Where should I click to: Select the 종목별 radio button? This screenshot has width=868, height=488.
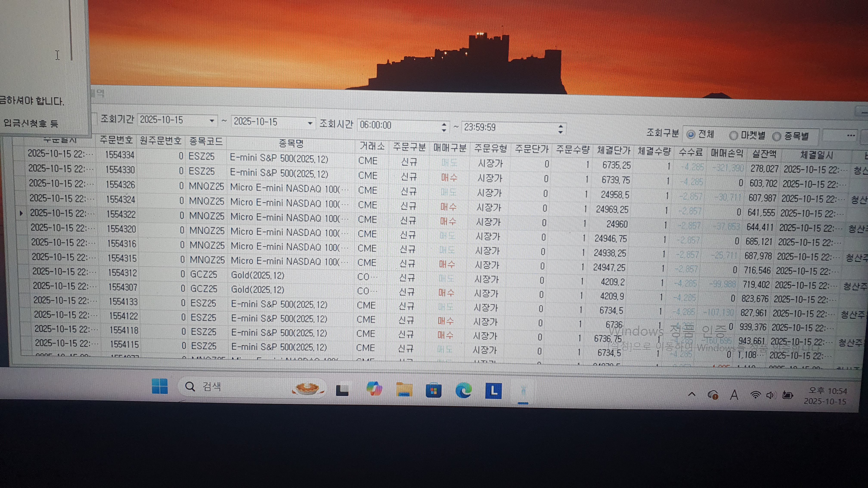pyautogui.click(x=776, y=136)
